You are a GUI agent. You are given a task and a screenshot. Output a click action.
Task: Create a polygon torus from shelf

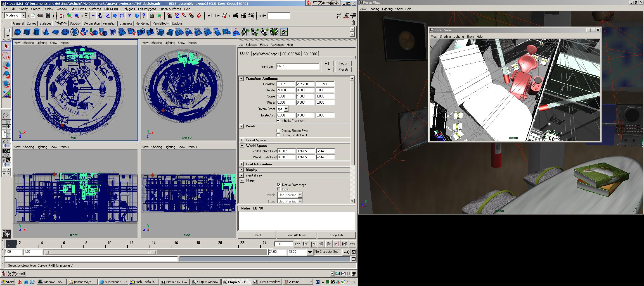[x=65, y=32]
